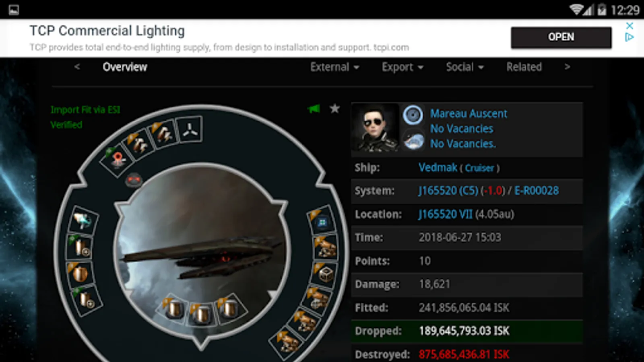The image size is (644, 362).
Task: Click the red drone icon
Action: click(x=134, y=180)
